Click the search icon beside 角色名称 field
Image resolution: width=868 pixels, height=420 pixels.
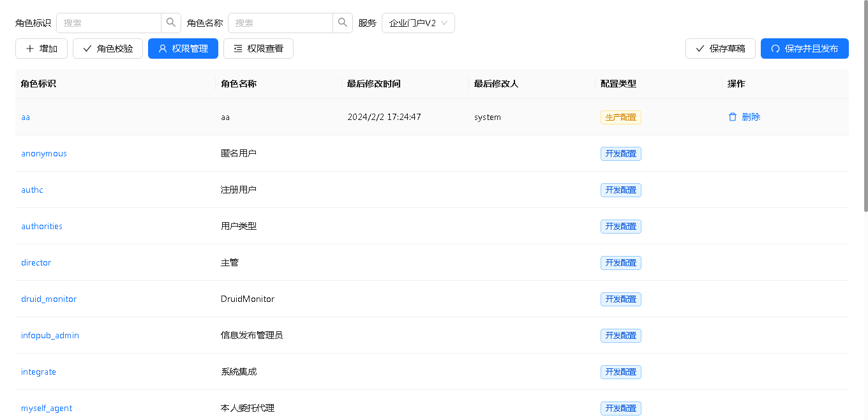click(x=343, y=23)
